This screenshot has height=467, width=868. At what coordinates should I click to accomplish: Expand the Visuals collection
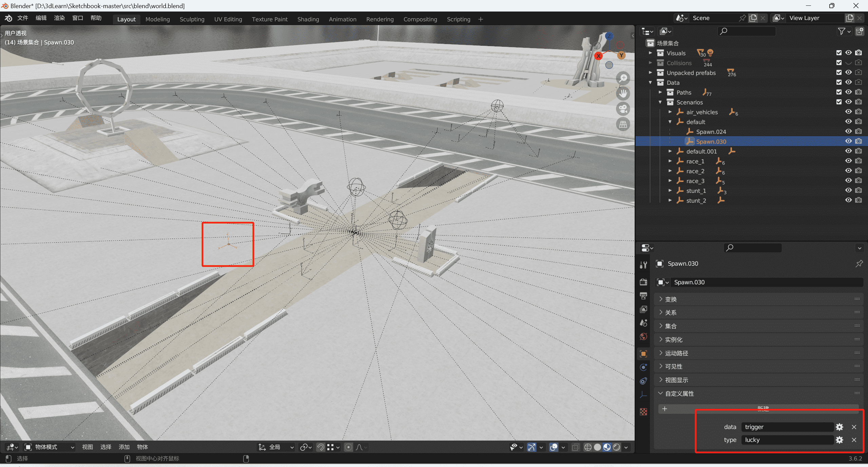[x=650, y=53]
